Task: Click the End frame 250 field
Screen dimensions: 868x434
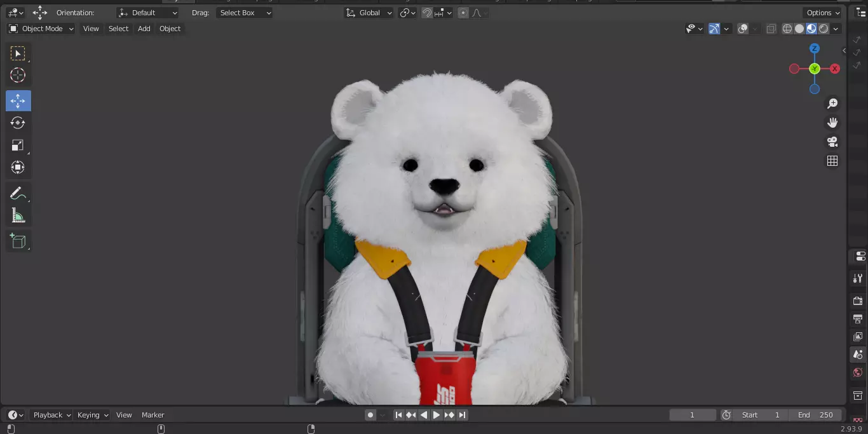Action: (815, 415)
